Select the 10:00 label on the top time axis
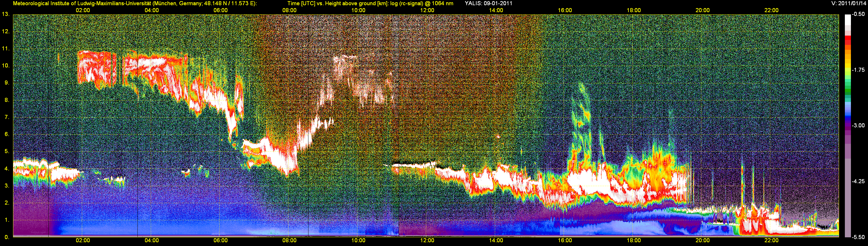Viewport: 868px width, 246px height. 358,10
